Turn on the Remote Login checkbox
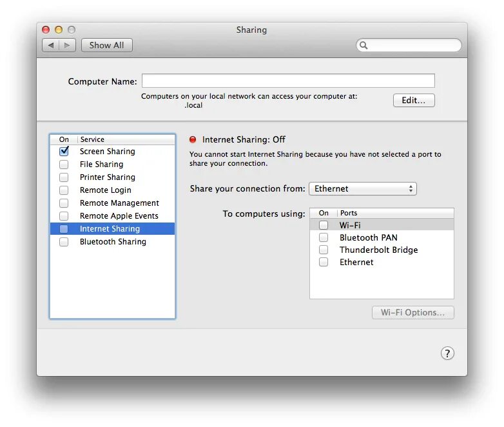 point(64,190)
